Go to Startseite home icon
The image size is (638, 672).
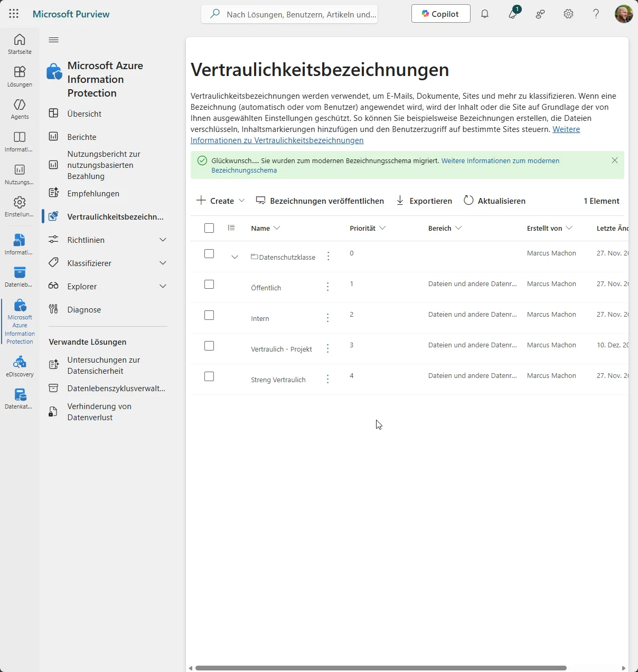coord(20,44)
